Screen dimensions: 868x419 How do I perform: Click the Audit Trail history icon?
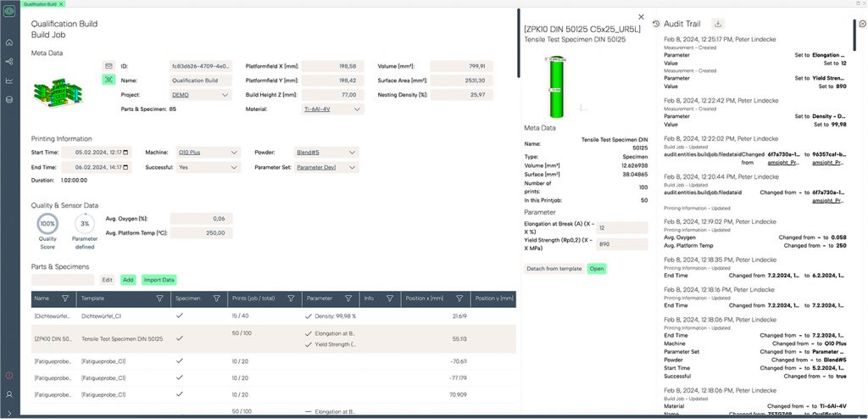click(x=656, y=24)
